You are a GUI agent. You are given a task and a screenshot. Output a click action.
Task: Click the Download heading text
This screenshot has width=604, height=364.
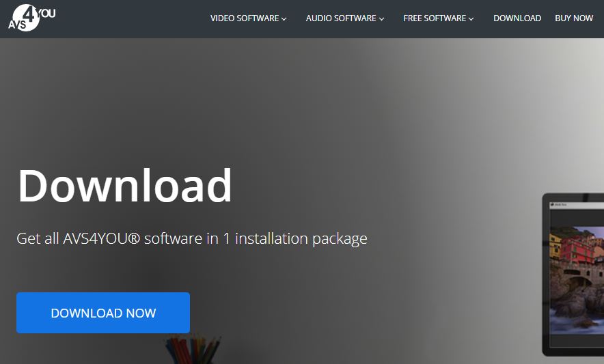(125, 186)
